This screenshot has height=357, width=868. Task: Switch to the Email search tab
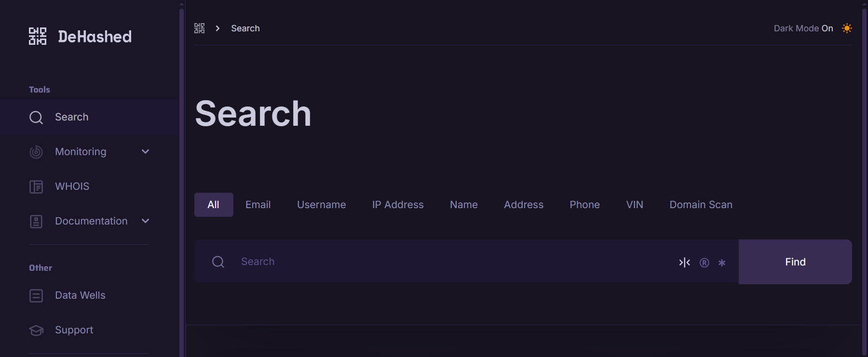(258, 205)
